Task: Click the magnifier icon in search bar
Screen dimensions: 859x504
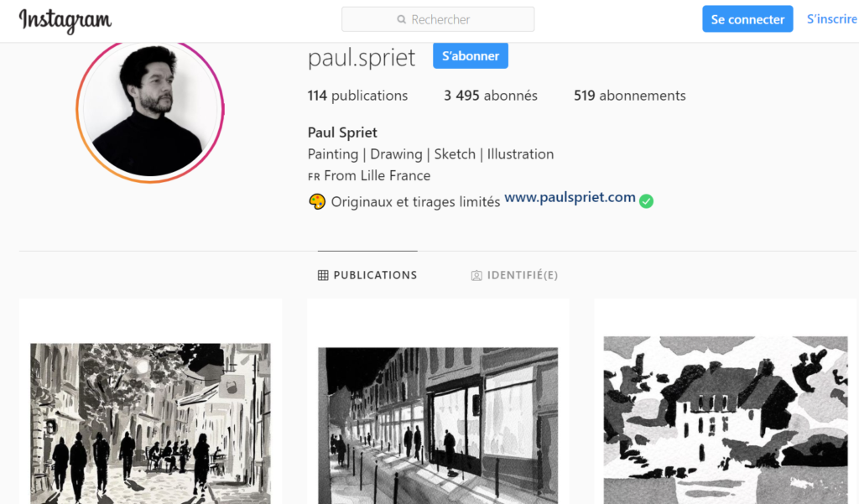Action: click(402, 20)
